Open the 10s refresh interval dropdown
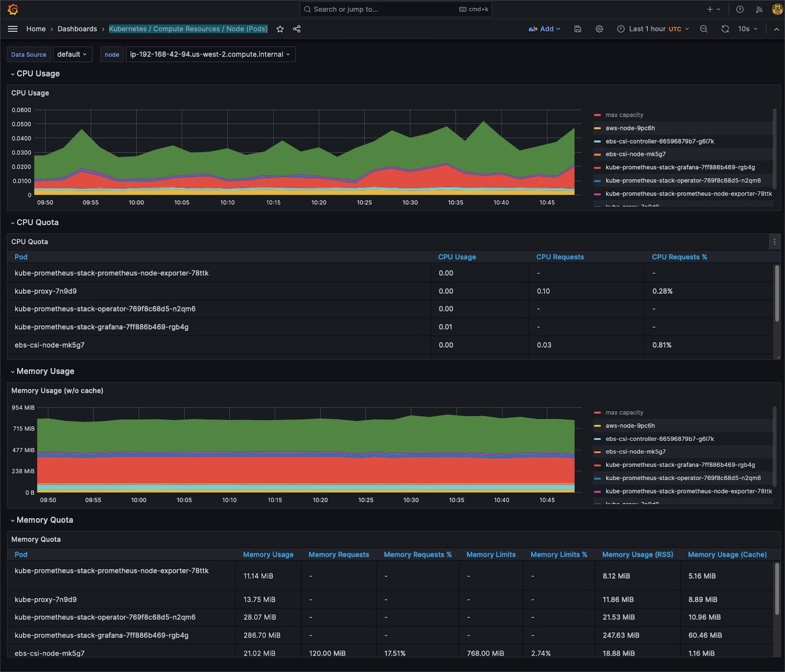 pyautogui.click(x=748, y=29)
